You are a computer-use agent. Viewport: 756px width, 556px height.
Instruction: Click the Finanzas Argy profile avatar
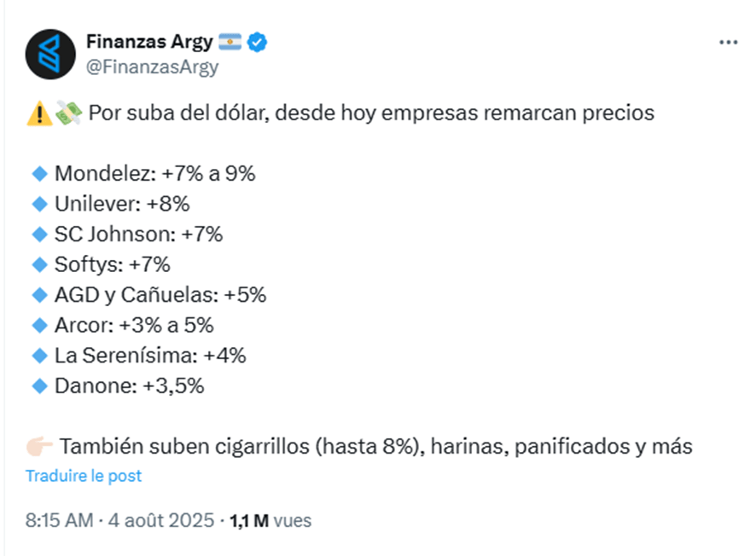point(50,54)
